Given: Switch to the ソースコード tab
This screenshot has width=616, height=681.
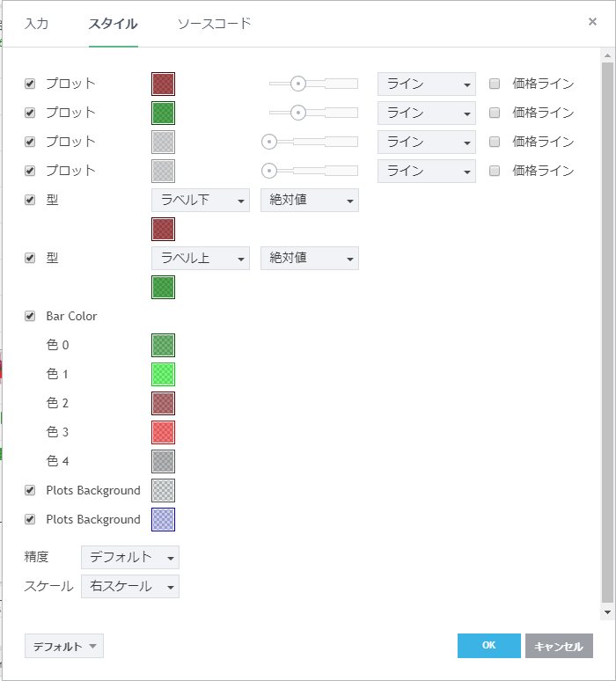Looking at the screenshot, I should tap(214, 24).
